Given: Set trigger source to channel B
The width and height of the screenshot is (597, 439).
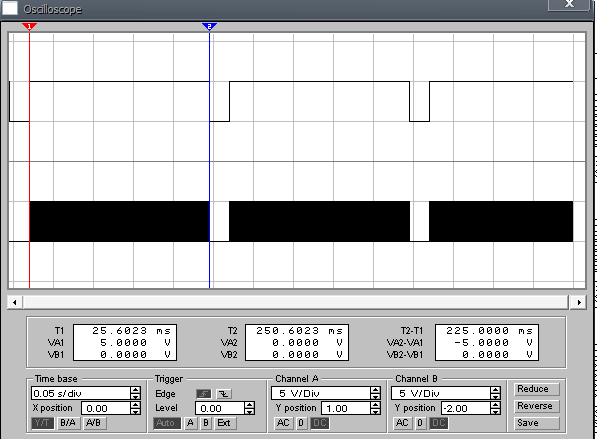Looking at the screenshot, I should (x=206, y=423).
